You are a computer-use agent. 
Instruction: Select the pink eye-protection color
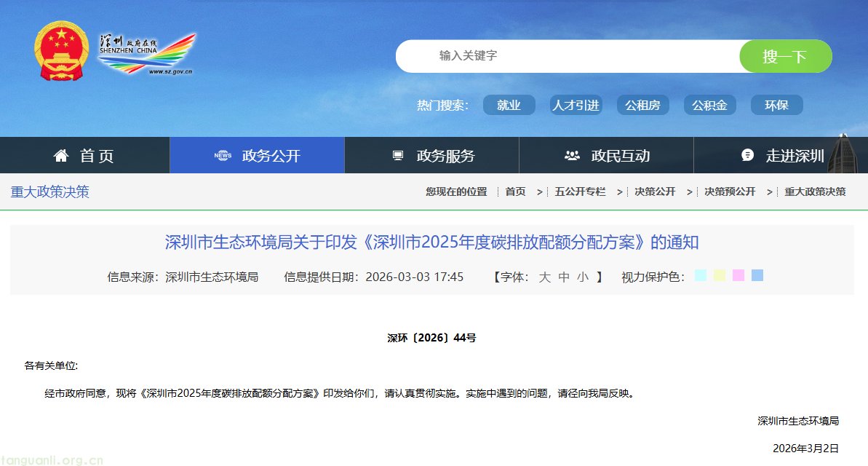pos(738,275)
